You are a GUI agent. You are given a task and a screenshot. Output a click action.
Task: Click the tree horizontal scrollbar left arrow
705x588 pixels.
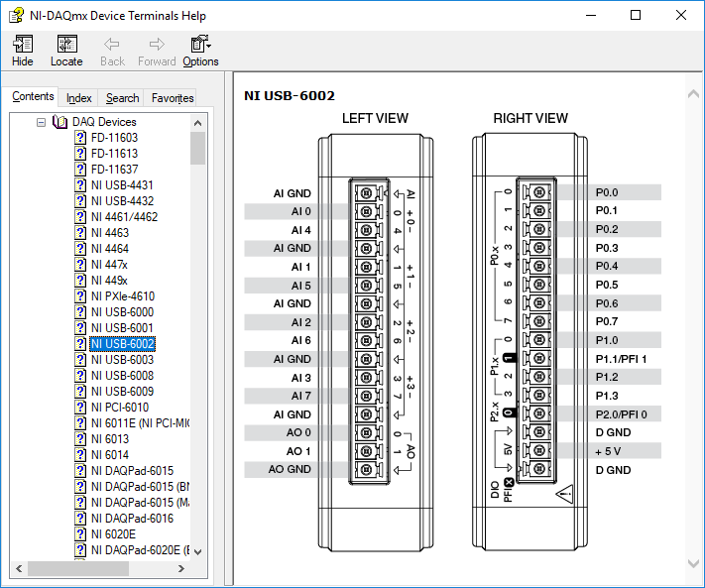(19, 569)
